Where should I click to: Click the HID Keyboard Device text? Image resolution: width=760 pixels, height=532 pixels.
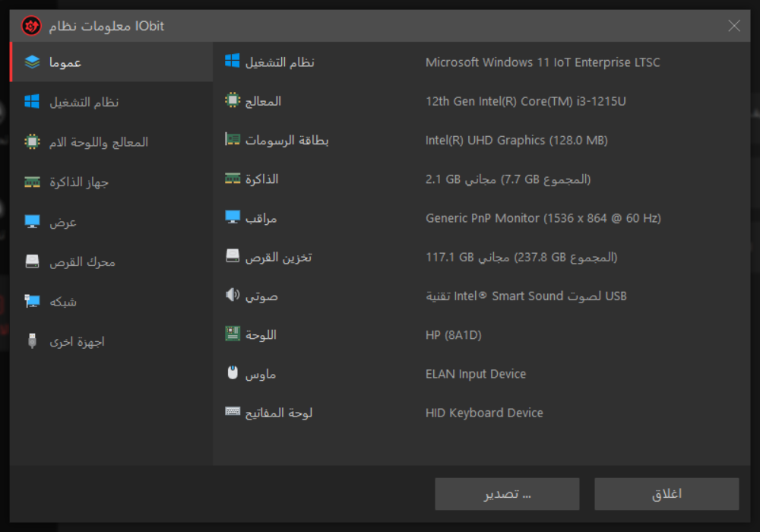pos(484,413)
